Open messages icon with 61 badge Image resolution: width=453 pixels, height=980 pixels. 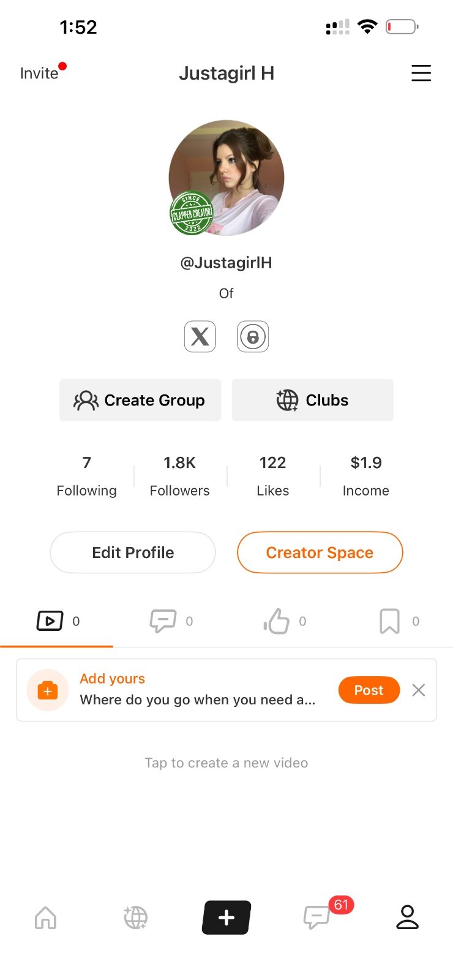316,918
